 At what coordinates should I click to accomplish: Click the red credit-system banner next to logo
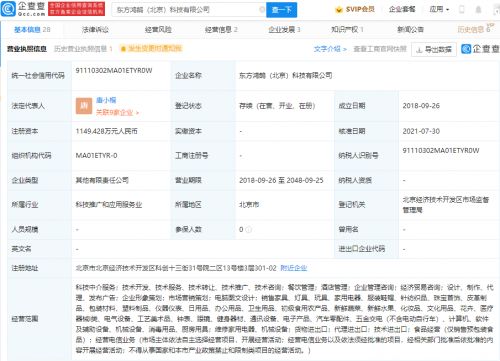[x=76, y=9]
